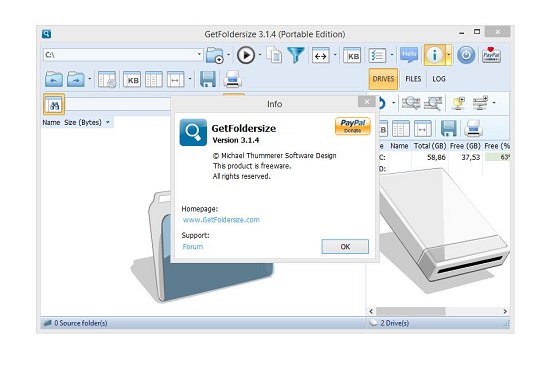This screenshot has width=550, height=365.
Task: Click the KB size unit icon in top toolbar
Action: point(352,55)
